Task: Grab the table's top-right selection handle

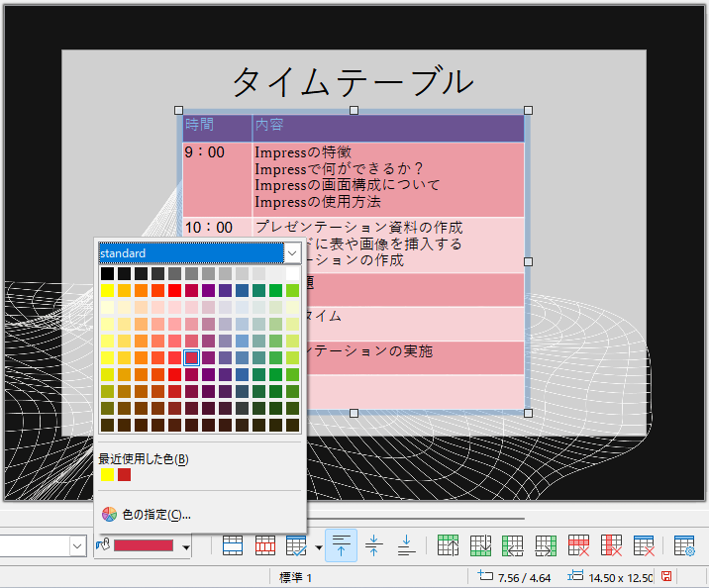Action: tap(528, 110)
